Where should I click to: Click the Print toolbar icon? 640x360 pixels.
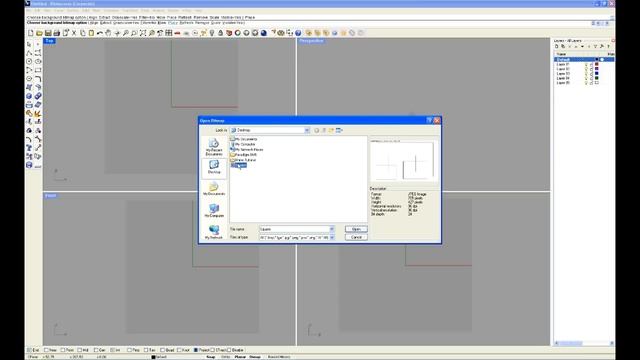click(x=56, y=33)
